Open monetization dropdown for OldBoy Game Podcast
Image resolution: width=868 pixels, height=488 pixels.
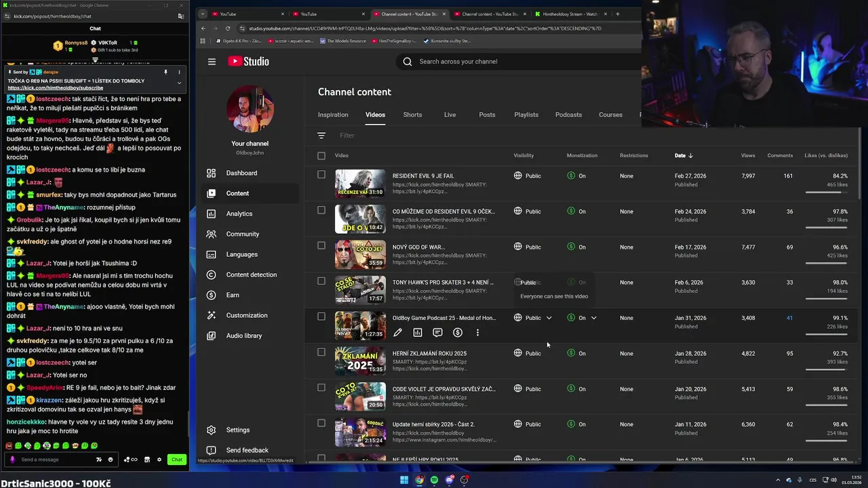click(x=593, y=318)
